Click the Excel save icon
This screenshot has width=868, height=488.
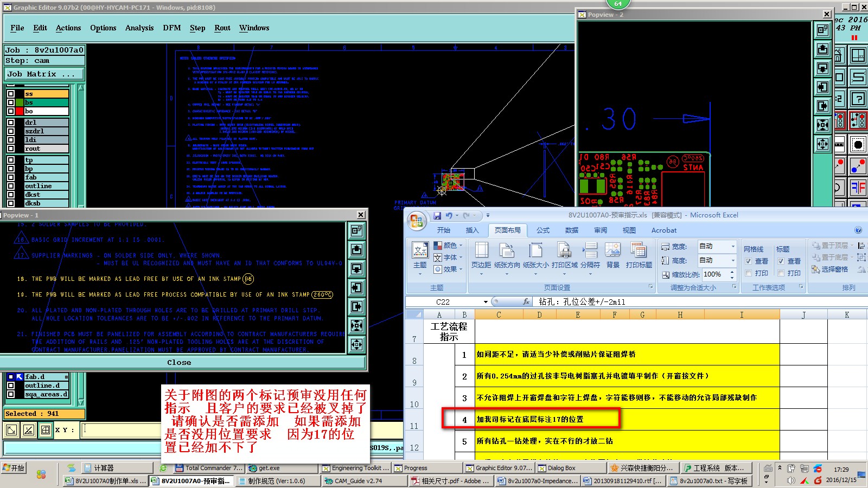[x=437, y=215]
